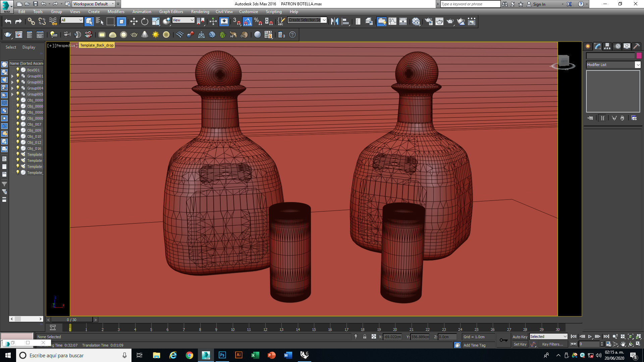Expand Group001 in scene explorer

[x=12, y=76]
